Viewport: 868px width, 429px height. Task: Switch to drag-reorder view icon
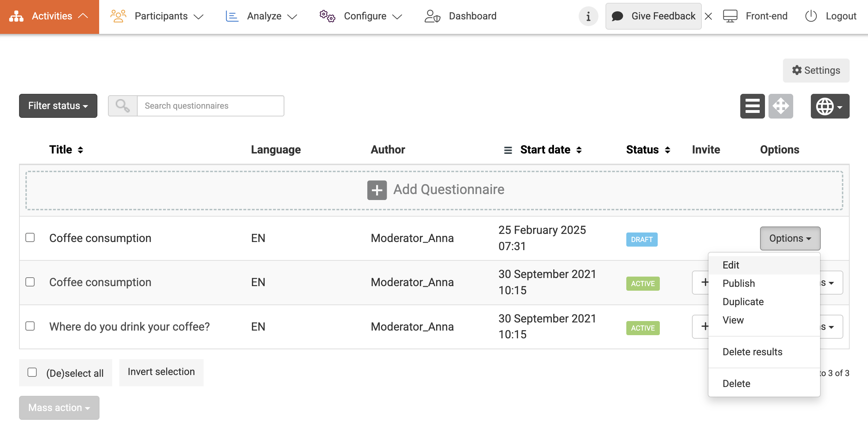click(x=780, y=106)
